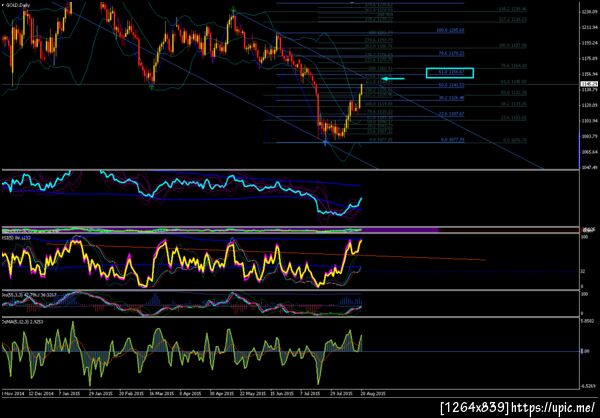Click the 1047.49 price axis label
Viewport: 600px width, 418px height.
pyautogui.click(x=588, y=167)
